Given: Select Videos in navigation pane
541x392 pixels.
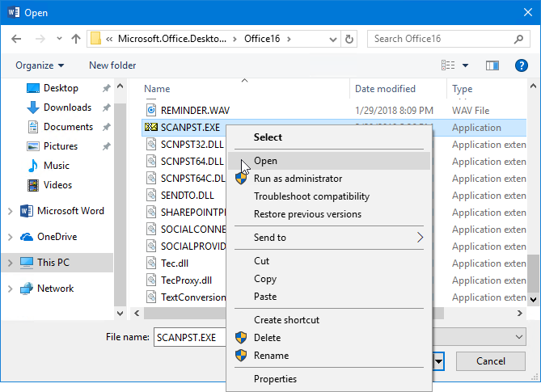Looking at the screenshot, I should click(x=57, y=185).
